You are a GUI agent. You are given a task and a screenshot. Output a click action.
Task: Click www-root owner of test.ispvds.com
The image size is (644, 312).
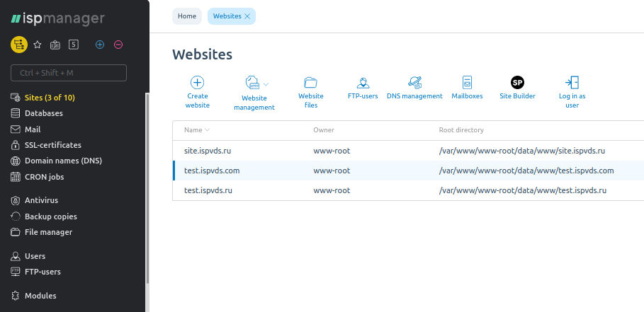pyautogui.click(x=332, y=171)
